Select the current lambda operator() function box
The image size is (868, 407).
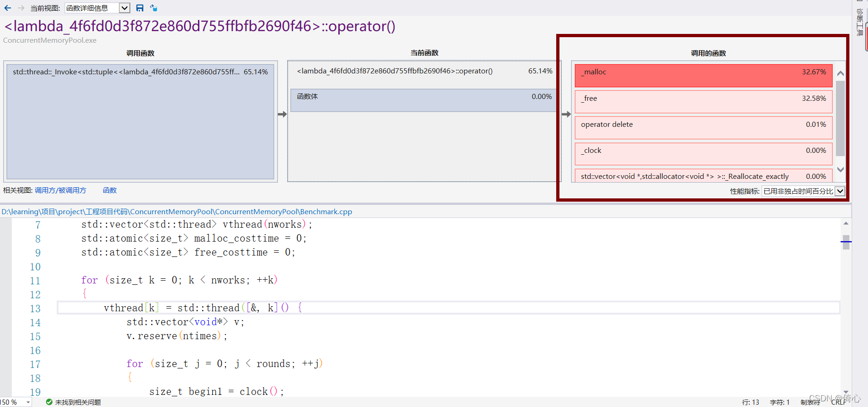click(424, 71)
